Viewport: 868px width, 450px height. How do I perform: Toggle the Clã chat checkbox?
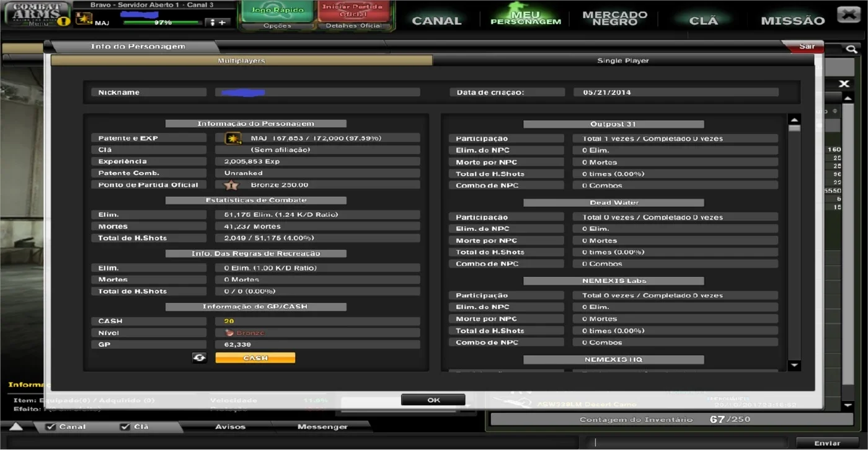pyautogui.click(x=125, y=427)
